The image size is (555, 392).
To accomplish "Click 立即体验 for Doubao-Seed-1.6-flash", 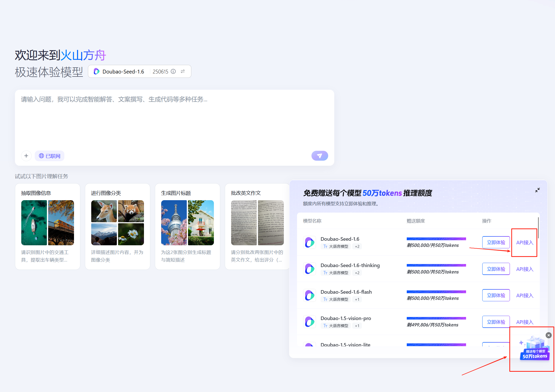I will (496, 295).
